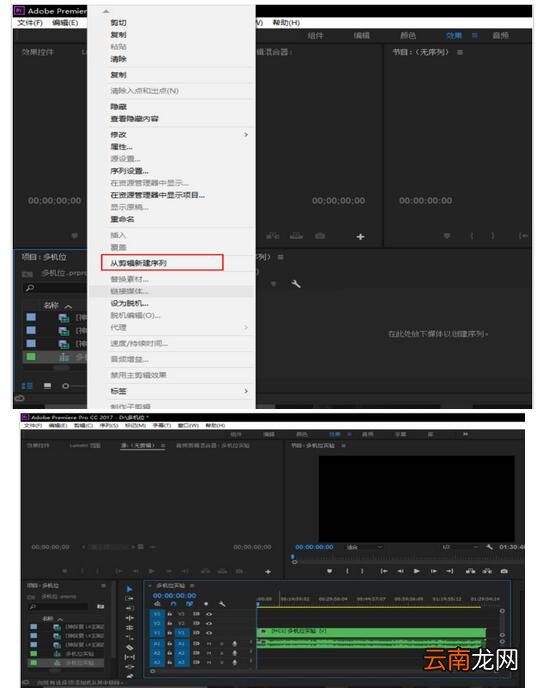Screen dimensions: 556x688
Task: Expand the 修改 submenu arrow
Action: (x=246, y=135)
